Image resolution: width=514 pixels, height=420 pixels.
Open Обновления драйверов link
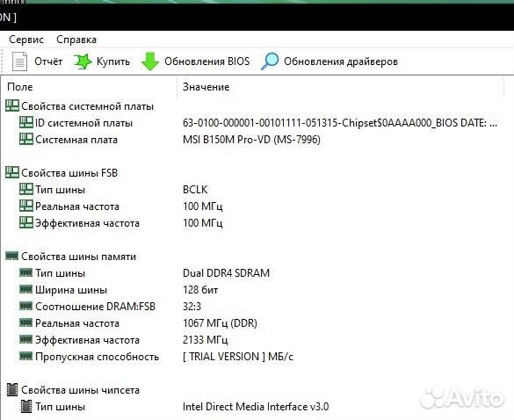pyautogui.click(x=341, y=62)
